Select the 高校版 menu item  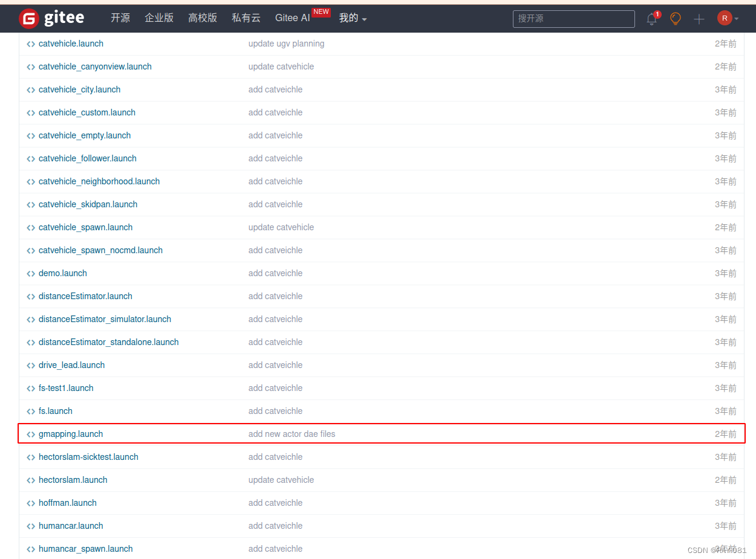pyautogui.click(x=203, y=18)
